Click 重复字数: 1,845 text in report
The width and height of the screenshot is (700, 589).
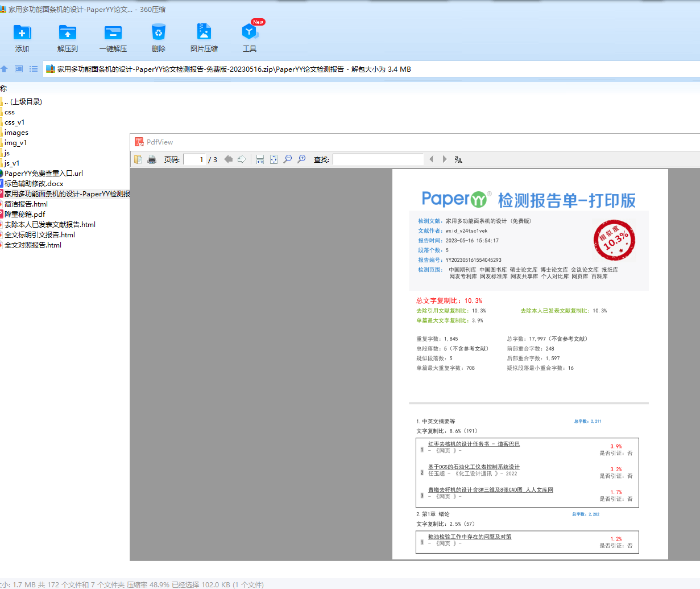tap(437, 339)
